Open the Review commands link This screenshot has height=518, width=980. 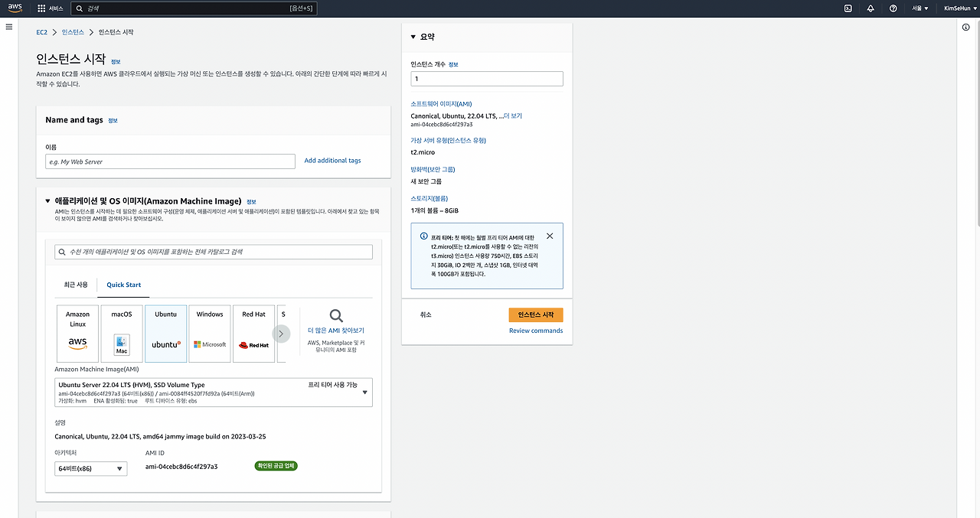(536, 331)
